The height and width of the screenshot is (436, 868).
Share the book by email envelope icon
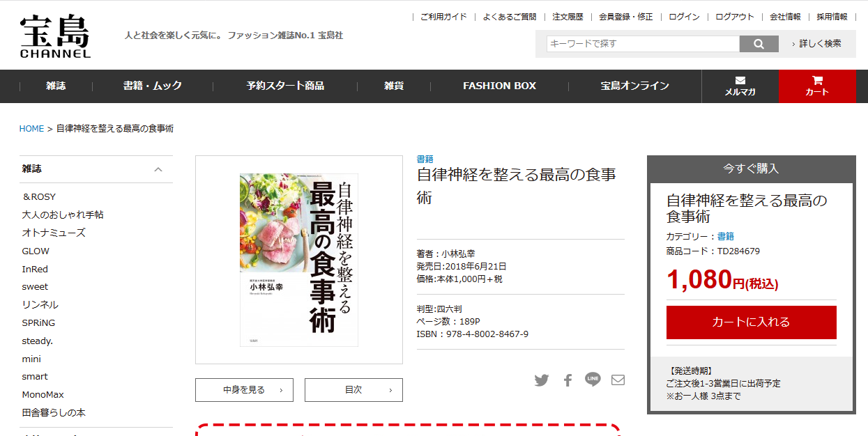[618, 380]
